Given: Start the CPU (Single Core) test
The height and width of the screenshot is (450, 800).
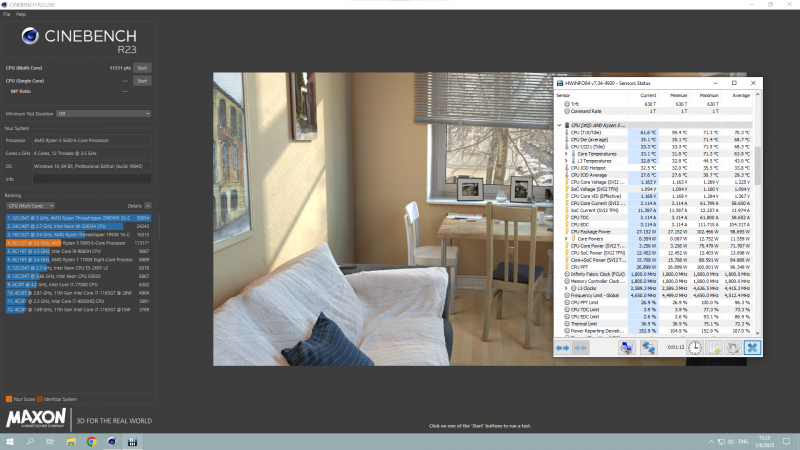Looking at the screenshot, I should [x=142, y=81].
